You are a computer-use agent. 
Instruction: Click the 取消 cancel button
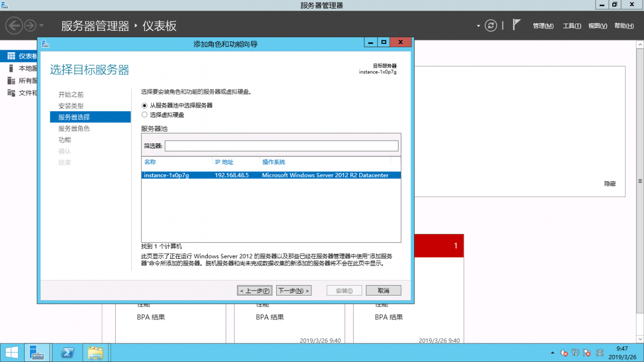383,291
